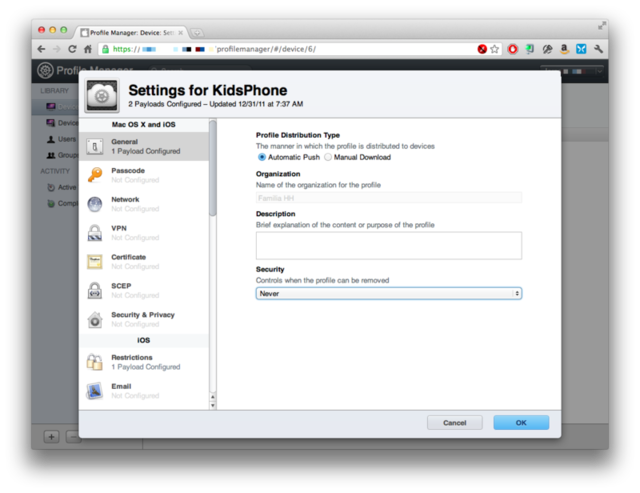
Task: Click the Passcode Not Configured row label
Action: pyautogui.click(x=135, y=180)
